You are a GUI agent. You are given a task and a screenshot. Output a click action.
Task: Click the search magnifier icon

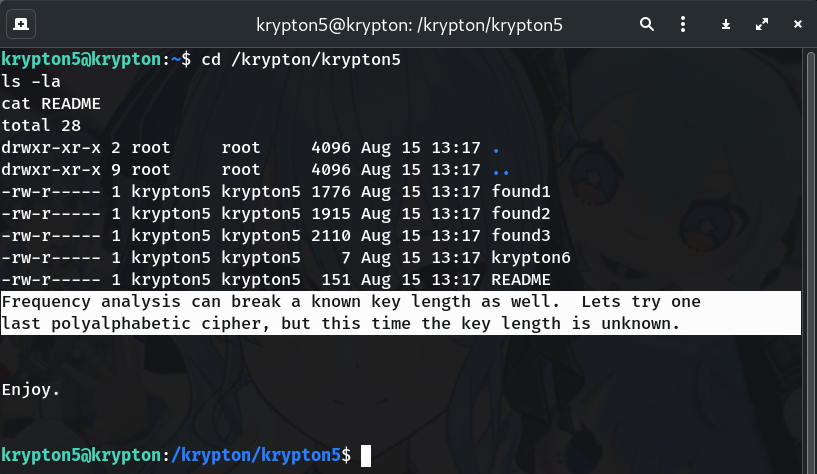647,23
